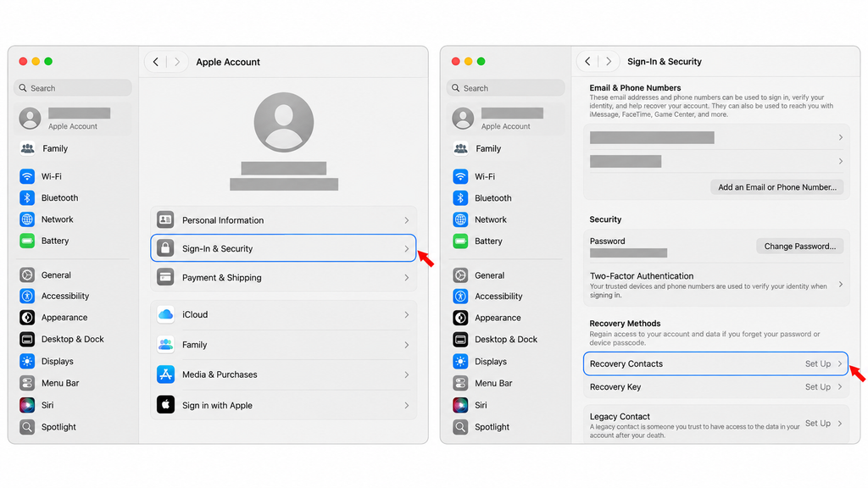Go back in Apple Account window

coord(156,62)
